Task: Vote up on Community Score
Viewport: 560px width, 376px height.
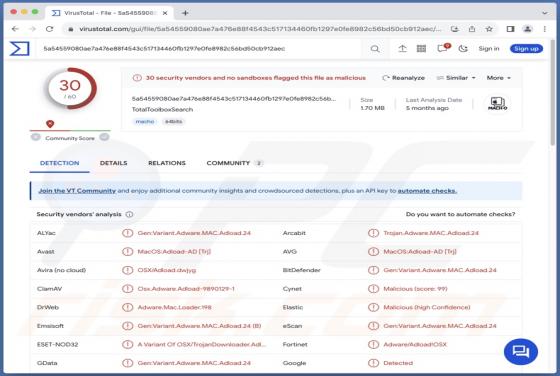Action: [104, 137]
